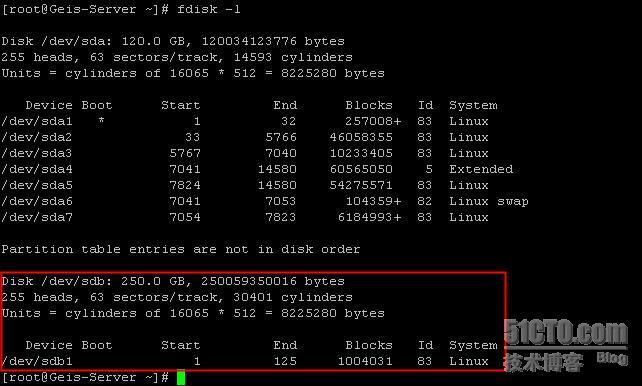This screenshot has height=386, width=642.
Task: Click the '30401 cylinders' text
Action: click(x=293, y=297)
